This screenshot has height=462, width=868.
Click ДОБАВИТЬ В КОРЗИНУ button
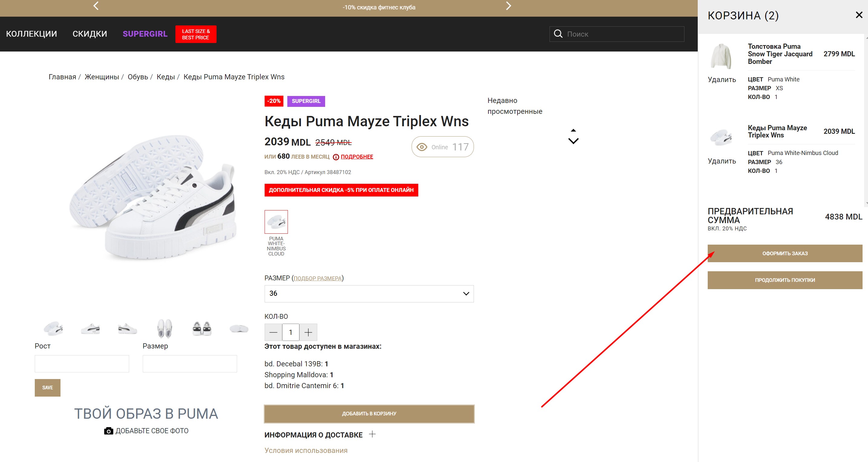tap(369, 414)
